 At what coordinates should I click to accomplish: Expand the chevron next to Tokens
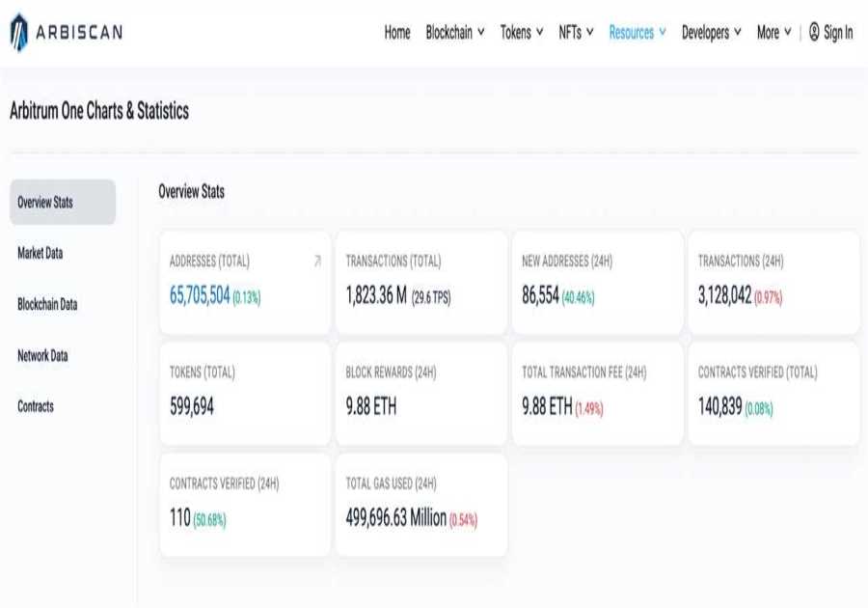pos(539,32)
